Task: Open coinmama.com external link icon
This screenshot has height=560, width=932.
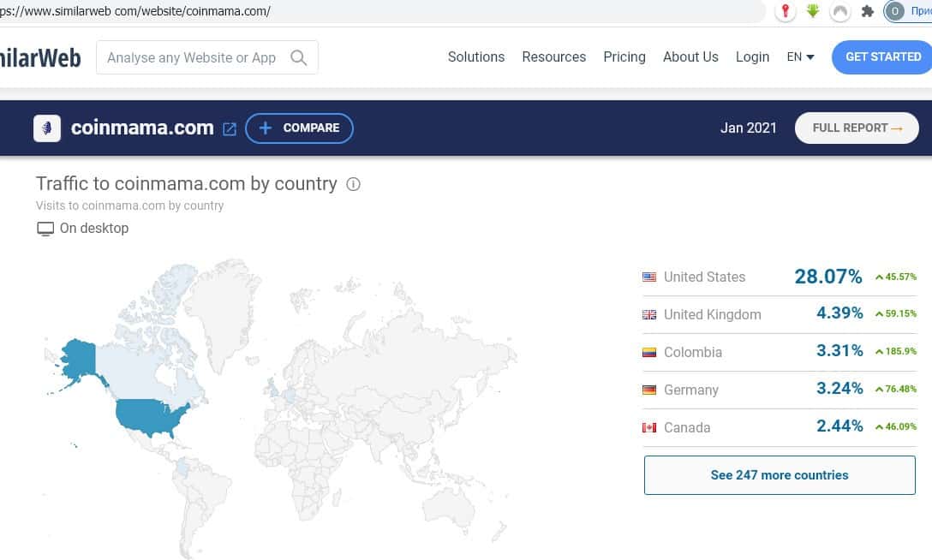Action: click(x=230, y=128)
